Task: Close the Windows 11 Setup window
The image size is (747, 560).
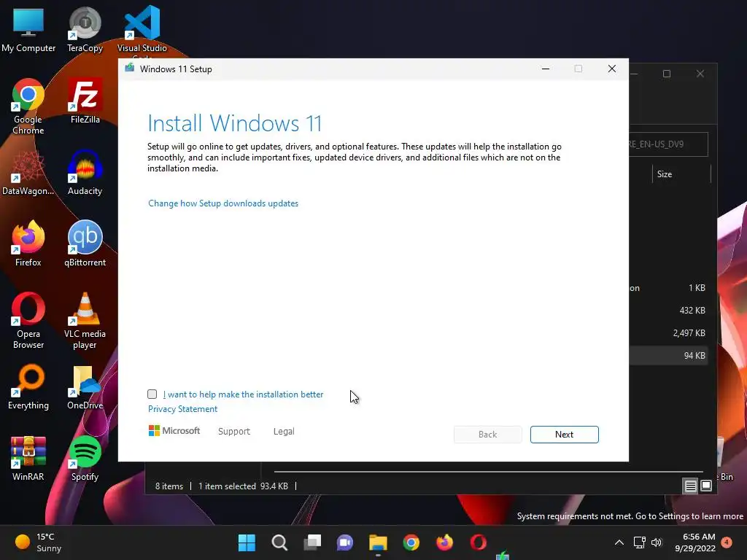Action: (612, 69)
